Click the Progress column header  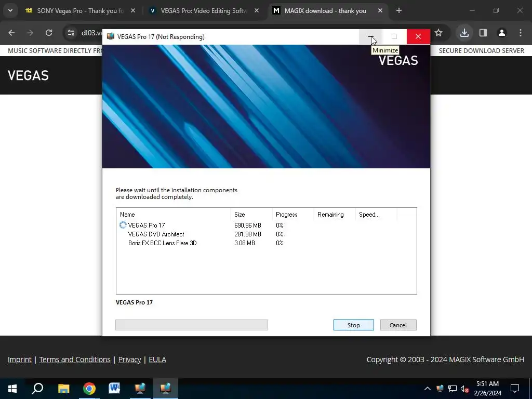click(x=293, y=215)
